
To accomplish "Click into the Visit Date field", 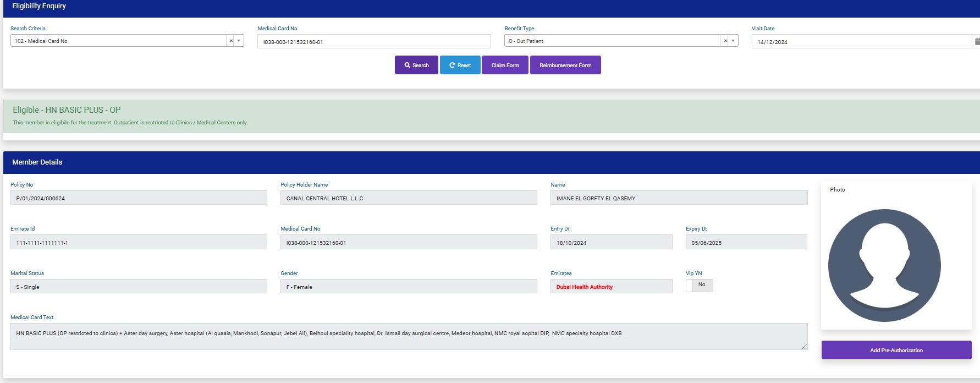I will pos(861,42).
